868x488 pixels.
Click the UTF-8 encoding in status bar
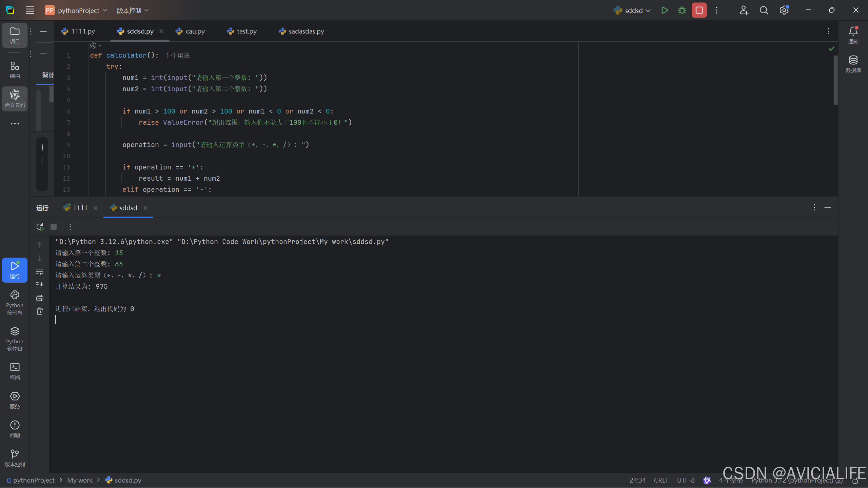coord(686,480)
